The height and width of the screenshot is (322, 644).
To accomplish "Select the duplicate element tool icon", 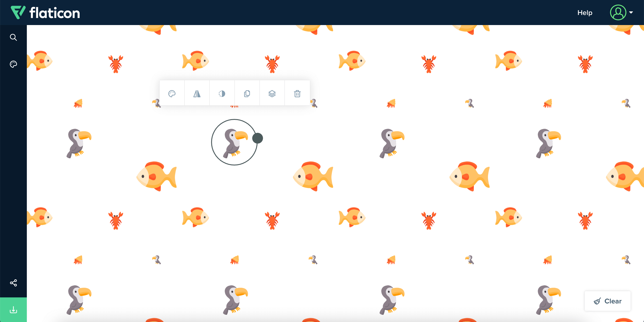I will click(x=247, y=94).
